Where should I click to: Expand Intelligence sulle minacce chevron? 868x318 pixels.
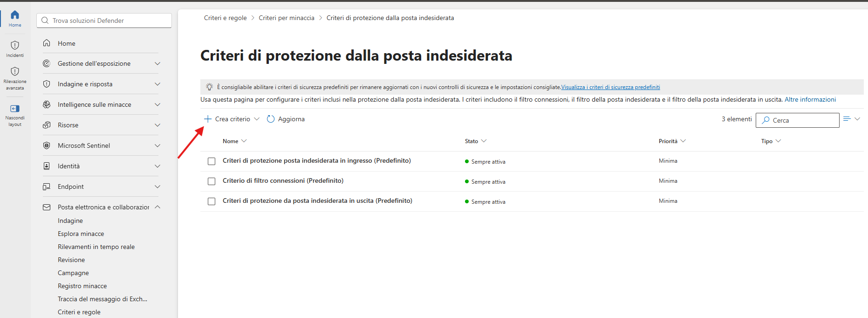coord(157,104)
